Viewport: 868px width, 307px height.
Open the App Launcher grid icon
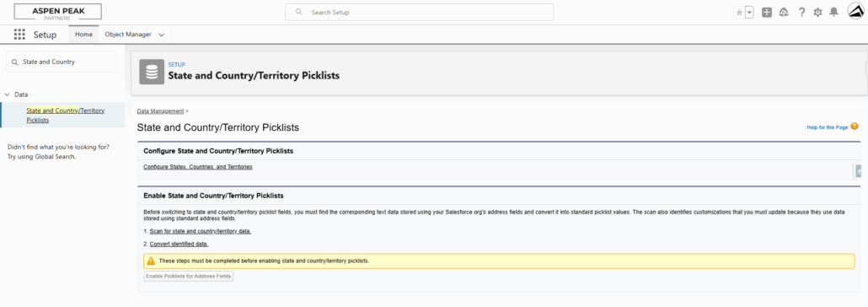tap(20, 35)
